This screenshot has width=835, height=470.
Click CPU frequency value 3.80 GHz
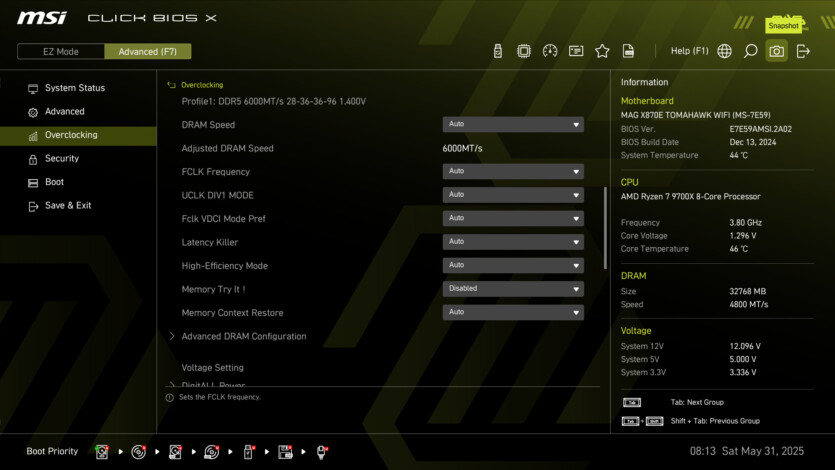tap(746, 222)
